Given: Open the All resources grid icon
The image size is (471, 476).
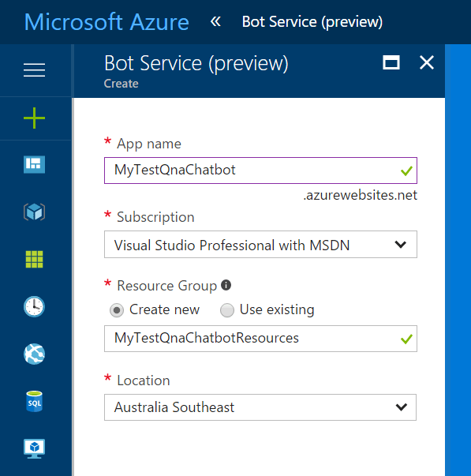Looking at the screenshot, I should tap(34, 259).
